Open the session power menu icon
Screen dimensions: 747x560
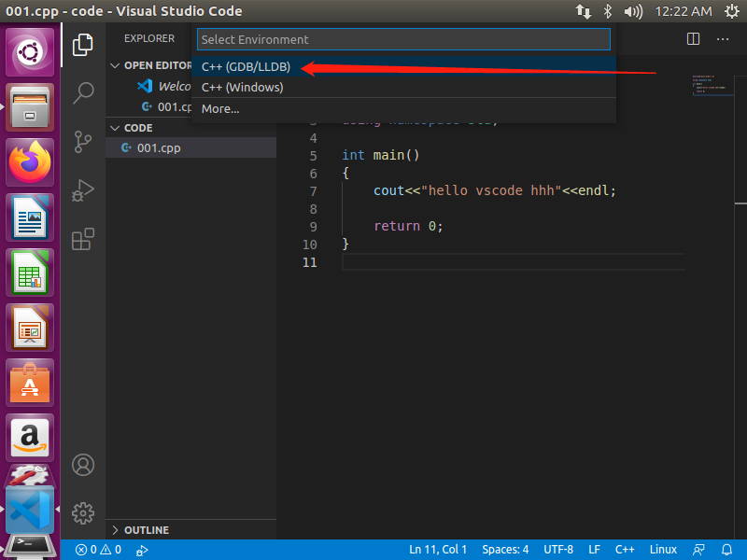731,11
